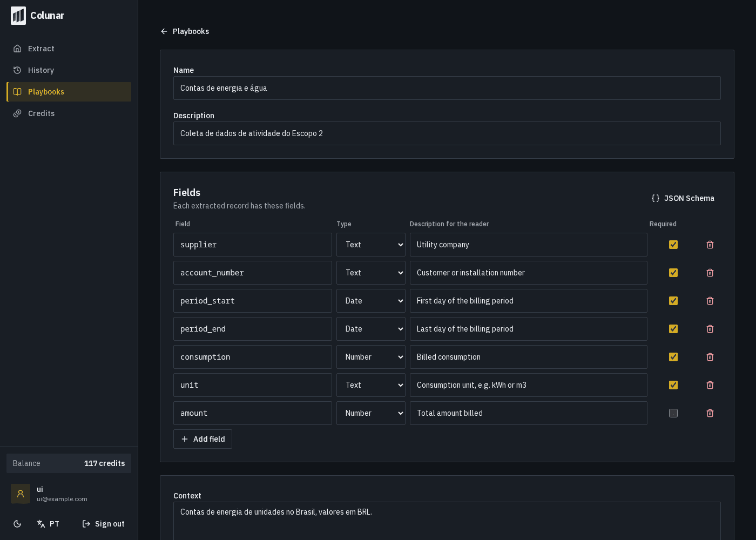
Task: Delete the period_end field
Action: coord(710,329)
